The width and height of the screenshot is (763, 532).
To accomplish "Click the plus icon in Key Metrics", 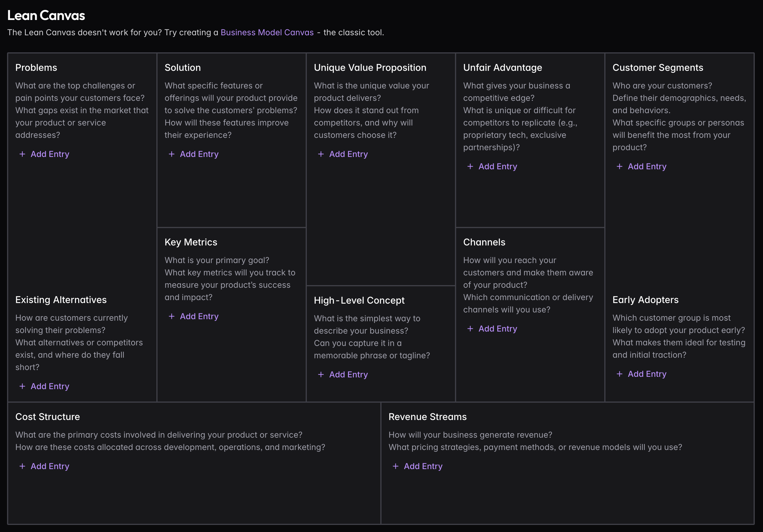I will click(171, 316).
